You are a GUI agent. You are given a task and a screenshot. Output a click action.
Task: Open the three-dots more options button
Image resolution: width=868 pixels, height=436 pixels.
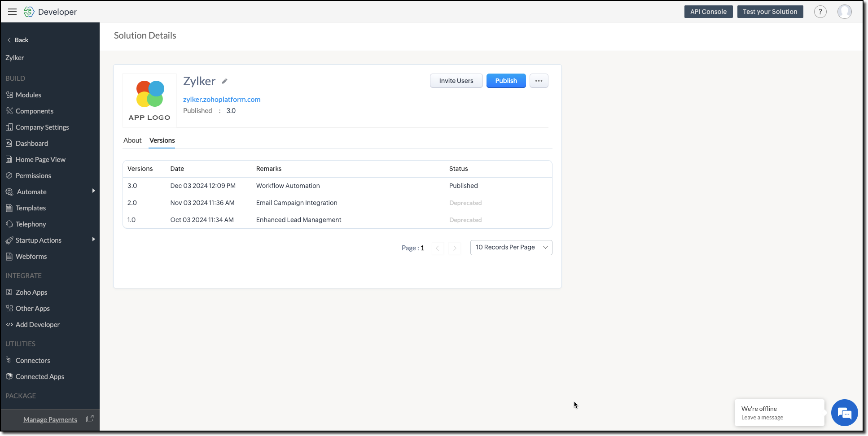(539, 81)
